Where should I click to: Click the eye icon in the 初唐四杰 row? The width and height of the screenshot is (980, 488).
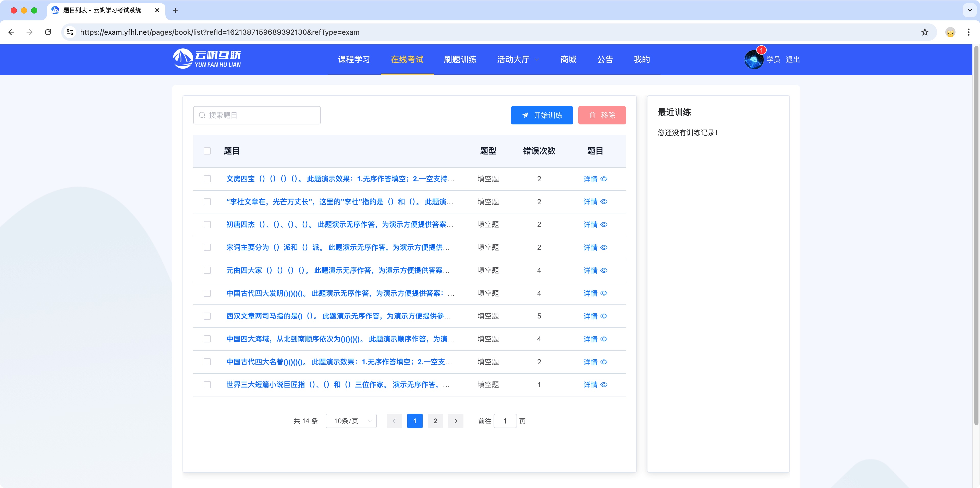tap(604, 225)
